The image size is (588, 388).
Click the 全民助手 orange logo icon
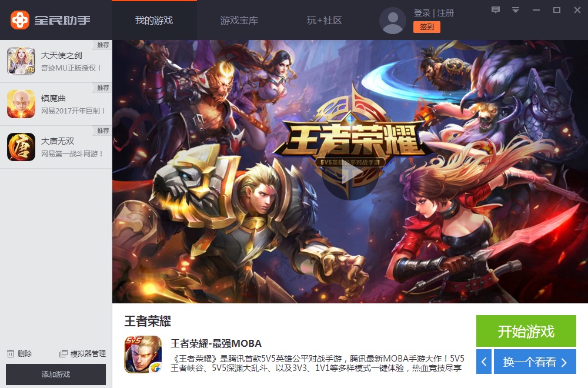(19, 20)
